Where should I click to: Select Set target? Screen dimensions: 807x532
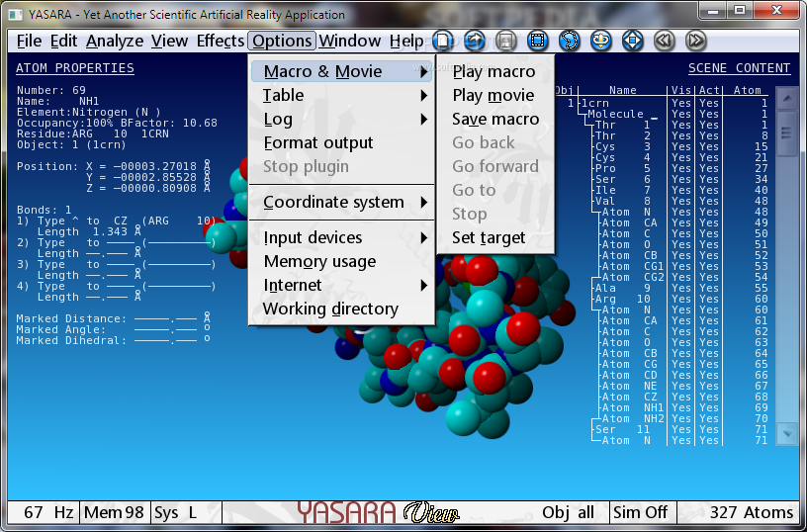[x=495, y=237]
